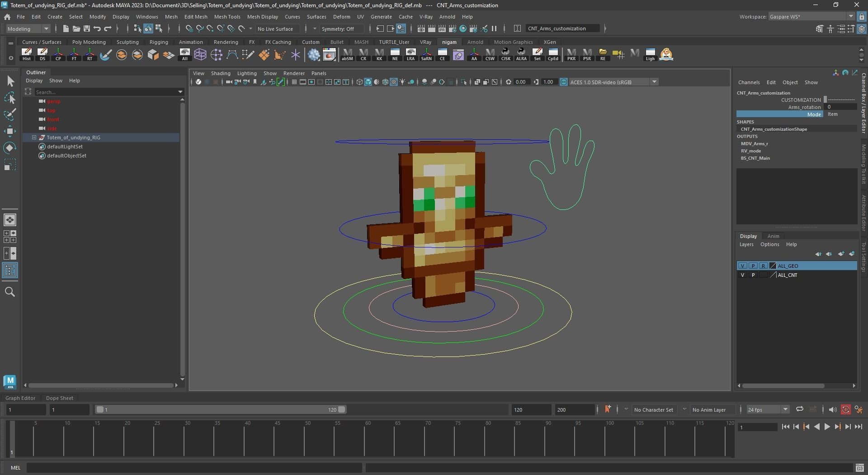Click the Hist shelf icon
Viewport: 868px width, 475px height.
[x=27, y=55]
